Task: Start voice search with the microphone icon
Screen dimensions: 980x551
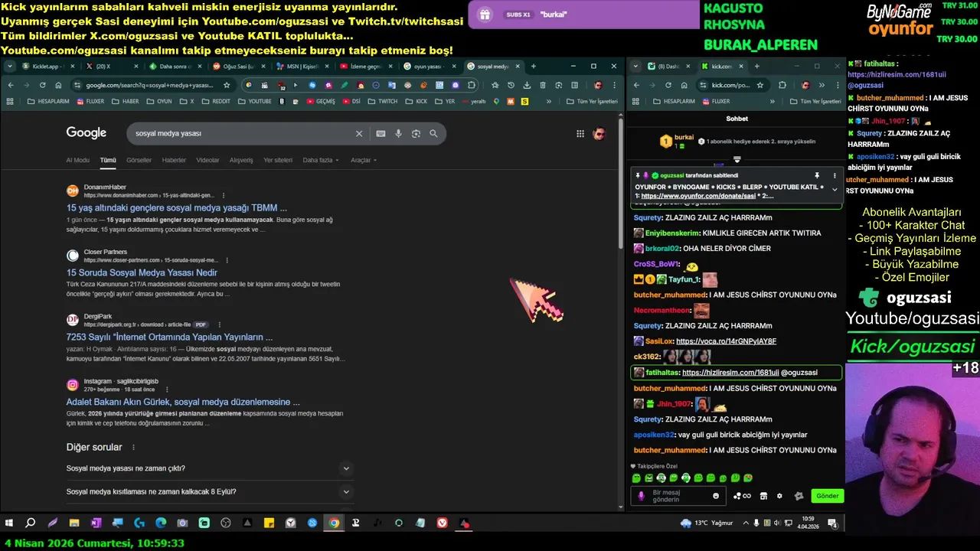Action: [x=398, y=133]
